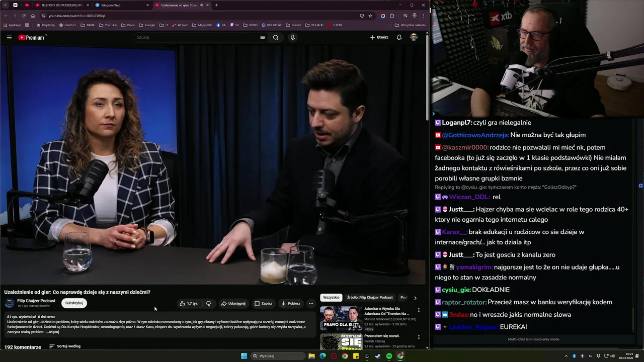Open YouTube notifications bell
The image size is (644, 362).
(x=399, y=37)
